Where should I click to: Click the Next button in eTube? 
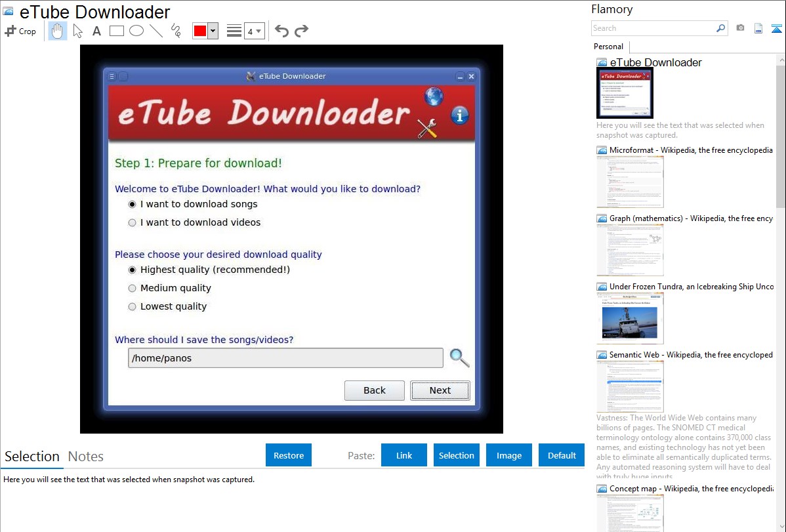(440, 390)
